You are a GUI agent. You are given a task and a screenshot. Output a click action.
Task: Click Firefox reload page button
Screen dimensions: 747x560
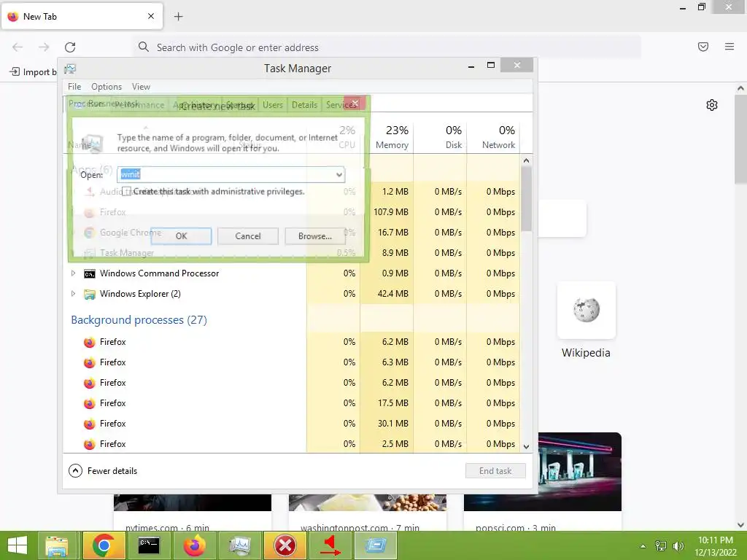70,47
